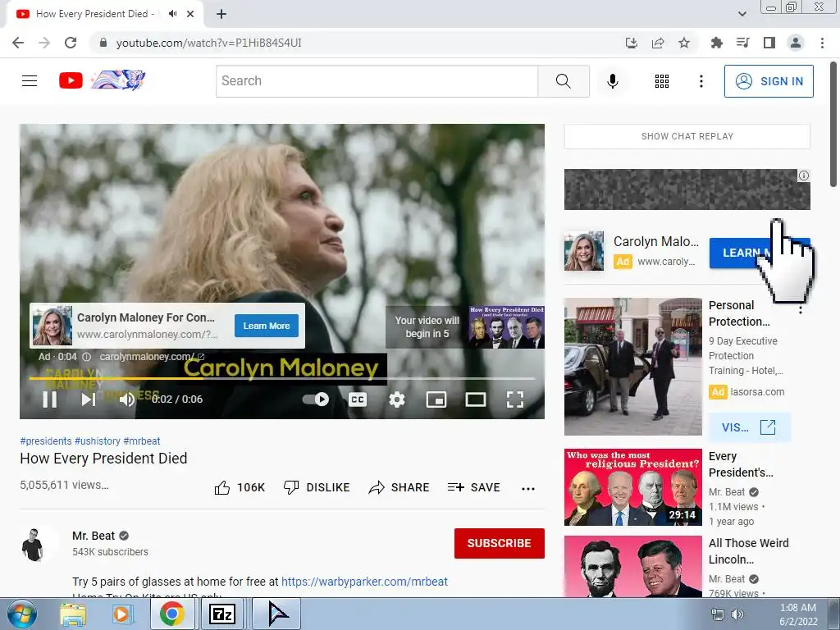Open options menu for Personal Protection ad
The height and width of the screenshot is (630, 840).
801,309
